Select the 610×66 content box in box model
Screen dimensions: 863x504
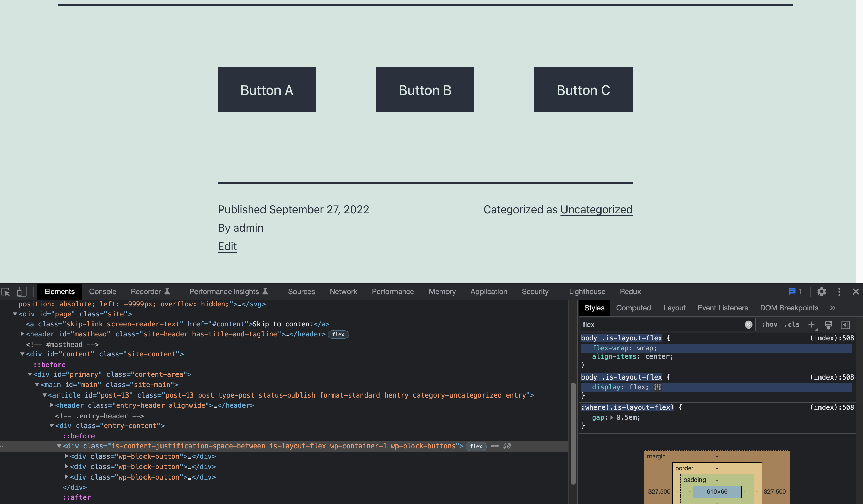click(x=717, y=492)
